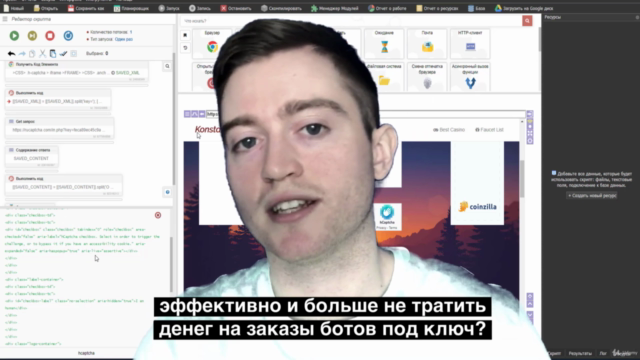Click the 'Что искать?' search field
Screen dimensions: 640x360
(x=351, y=21)
